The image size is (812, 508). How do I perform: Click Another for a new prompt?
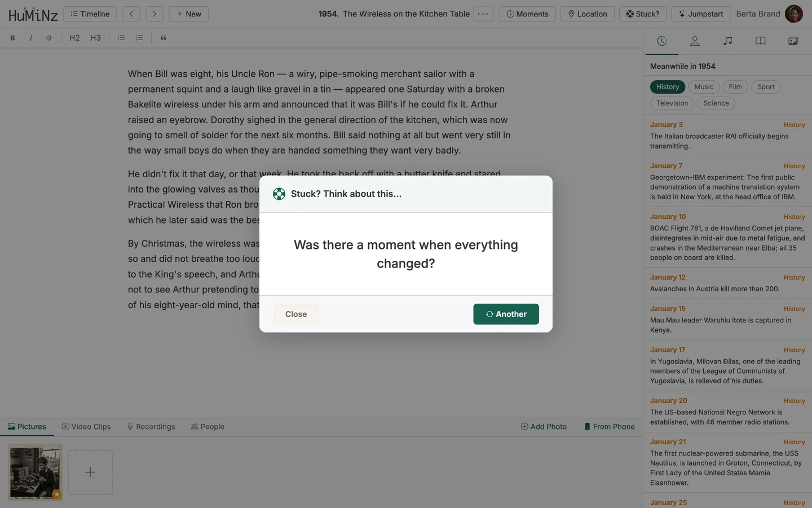[506, 314]
